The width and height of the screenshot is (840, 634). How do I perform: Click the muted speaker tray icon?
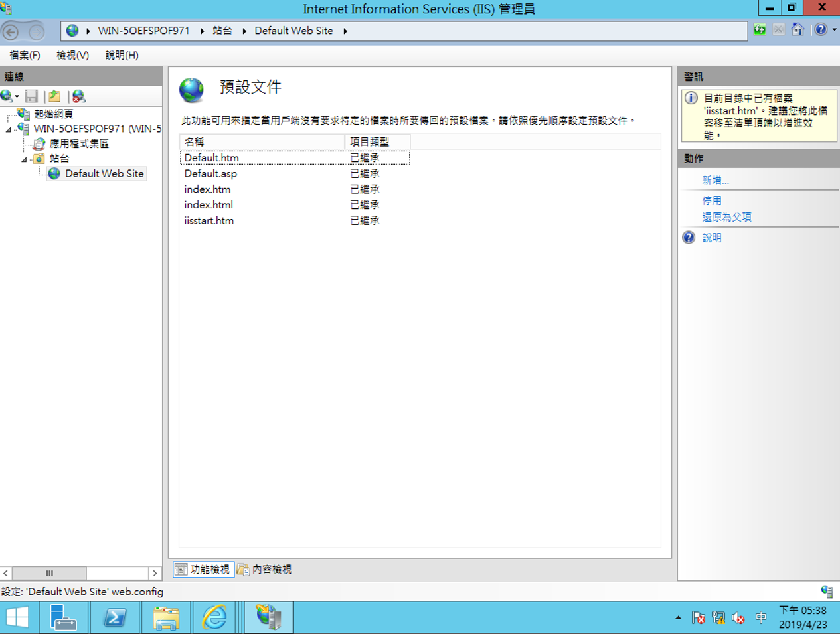(x=738, y=618)
